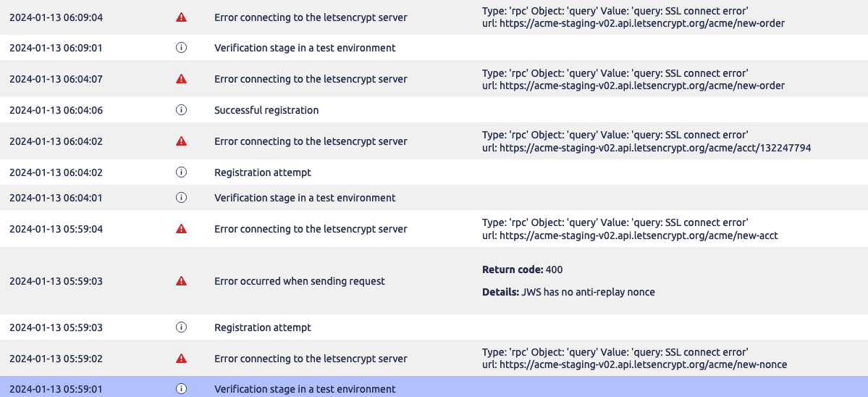868x397 pixels.
Task: Click warning icon for 05:59:04 connection error
Action: pyautogui.click(x=181, y=229)
